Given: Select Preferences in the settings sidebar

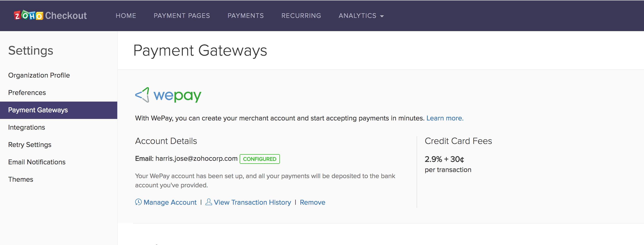Looking at the screenshot, I should 27,93.
